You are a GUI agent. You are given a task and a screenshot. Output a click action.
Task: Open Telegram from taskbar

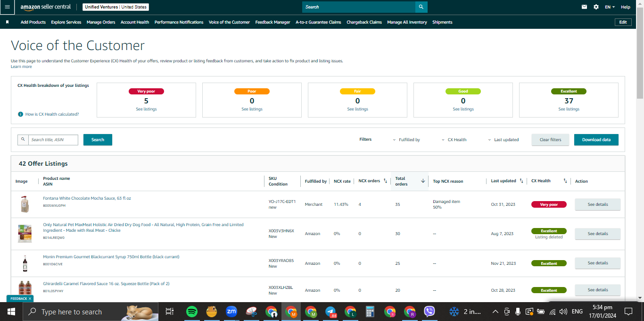330,312
